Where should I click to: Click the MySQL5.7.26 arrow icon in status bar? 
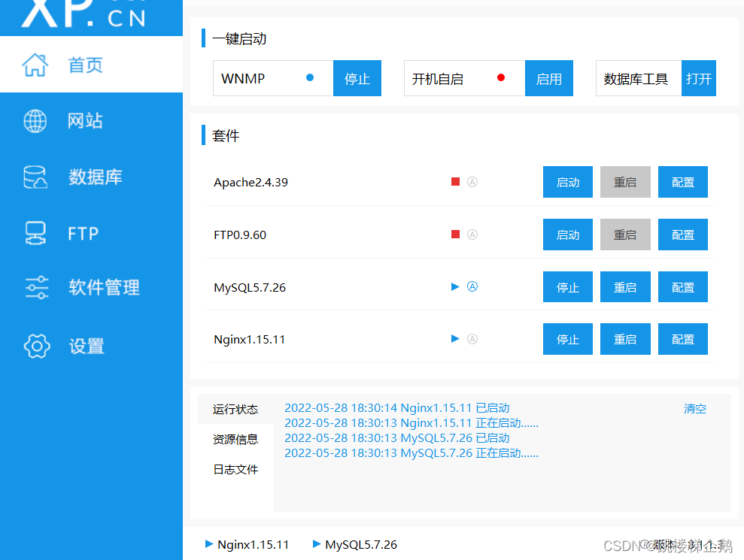(317, 544)
